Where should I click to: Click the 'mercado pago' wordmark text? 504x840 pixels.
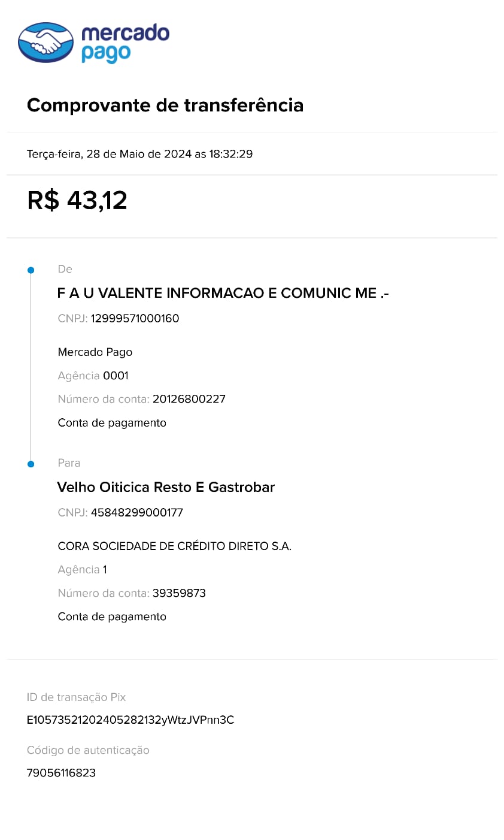[x=125, y=43]
